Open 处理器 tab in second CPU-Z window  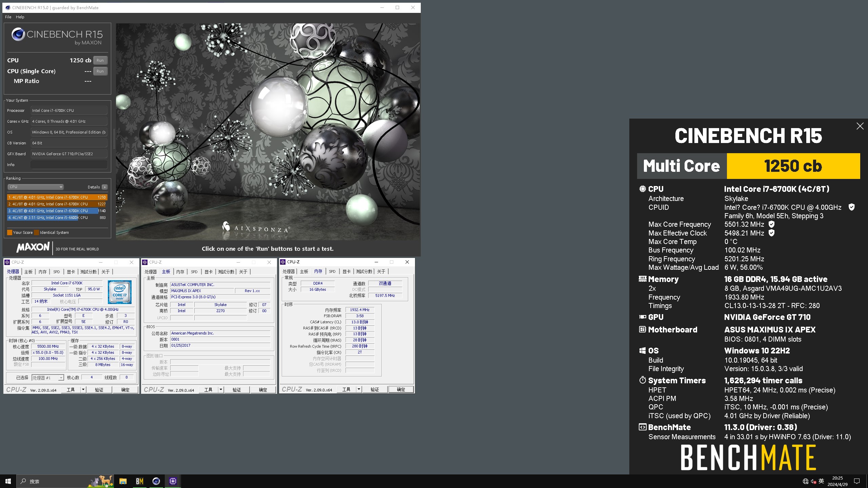click(151, 272)
